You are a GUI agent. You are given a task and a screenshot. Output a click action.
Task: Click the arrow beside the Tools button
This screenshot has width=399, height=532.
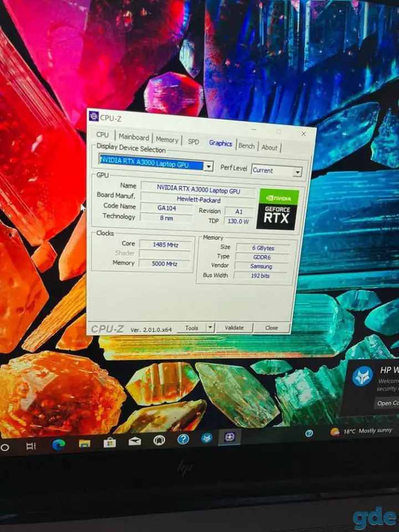click(210, 328)
